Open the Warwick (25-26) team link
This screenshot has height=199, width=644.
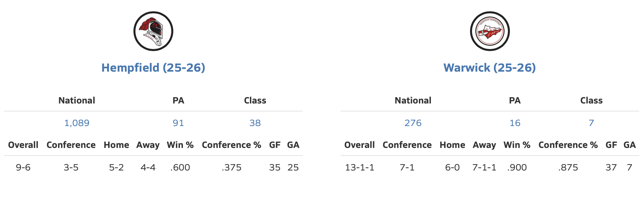[x=490, y=68]
